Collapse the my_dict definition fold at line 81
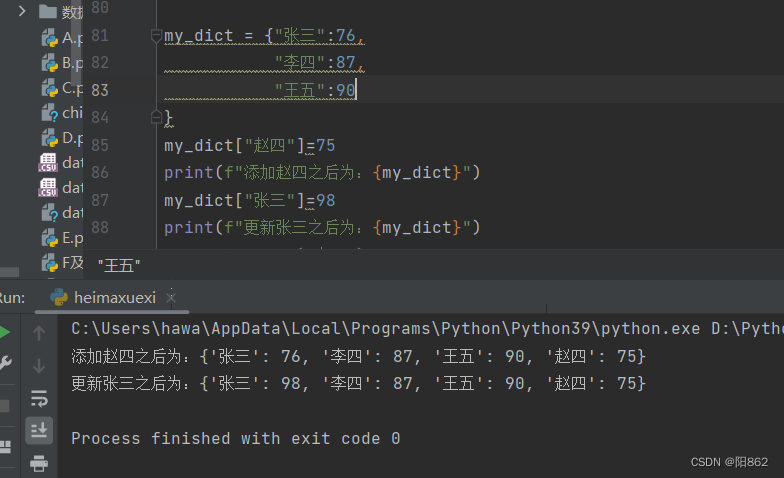784x478 pixels. (x=155, y=36)
